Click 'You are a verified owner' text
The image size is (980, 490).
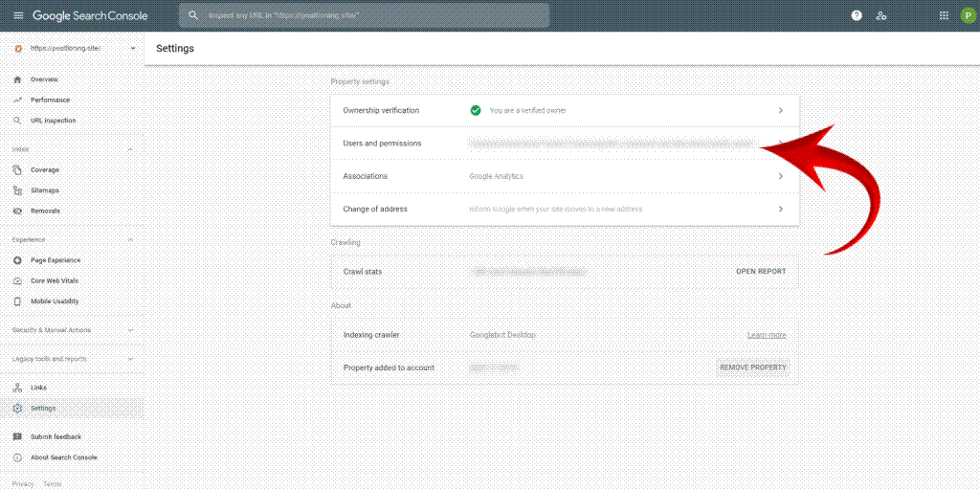[528, 111]
